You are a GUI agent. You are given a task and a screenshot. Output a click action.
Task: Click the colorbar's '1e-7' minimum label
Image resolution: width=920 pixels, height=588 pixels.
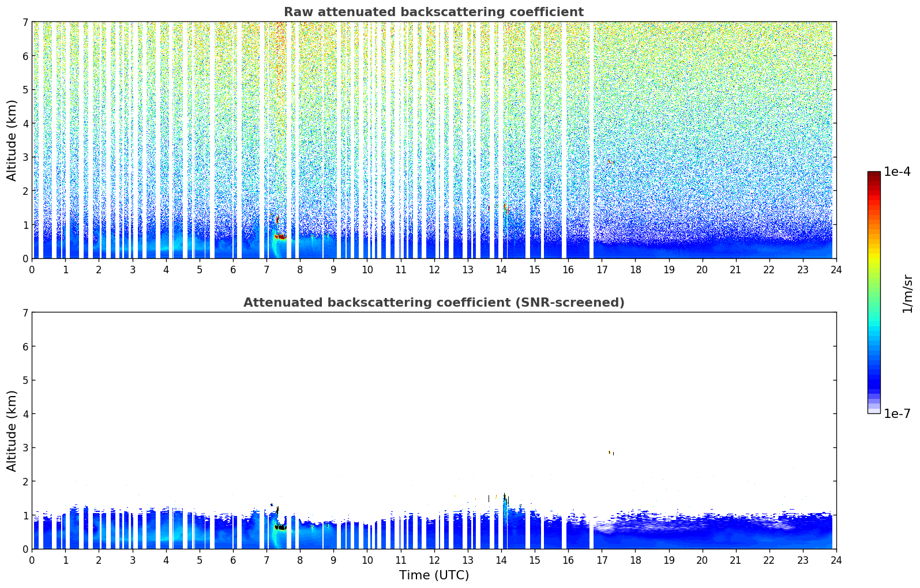point(897,414)
